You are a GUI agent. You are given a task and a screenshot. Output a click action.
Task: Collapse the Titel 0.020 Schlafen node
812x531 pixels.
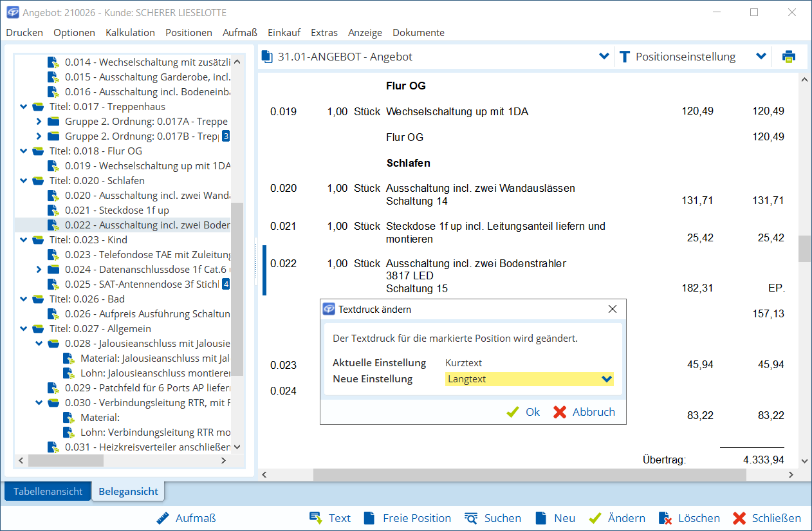click(24, 181)
